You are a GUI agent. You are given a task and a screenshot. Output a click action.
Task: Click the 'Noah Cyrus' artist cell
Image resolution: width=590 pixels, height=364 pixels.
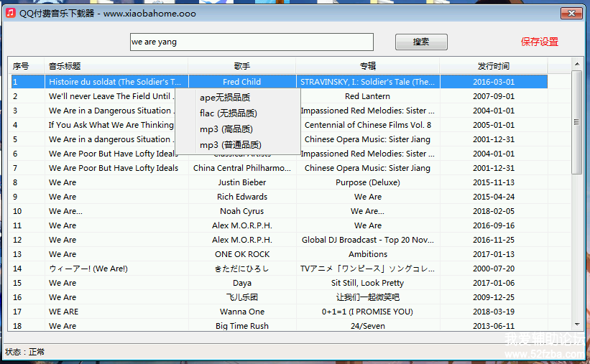click(x=242, y=211)
